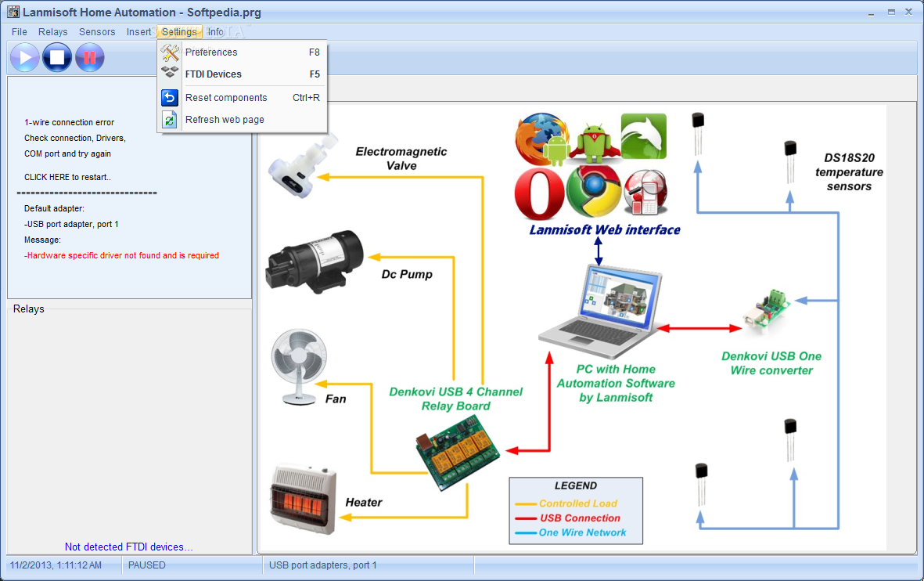Maximize the Lanmisoft window
Screen dimensions: 924x581
[x=891, y=13]
